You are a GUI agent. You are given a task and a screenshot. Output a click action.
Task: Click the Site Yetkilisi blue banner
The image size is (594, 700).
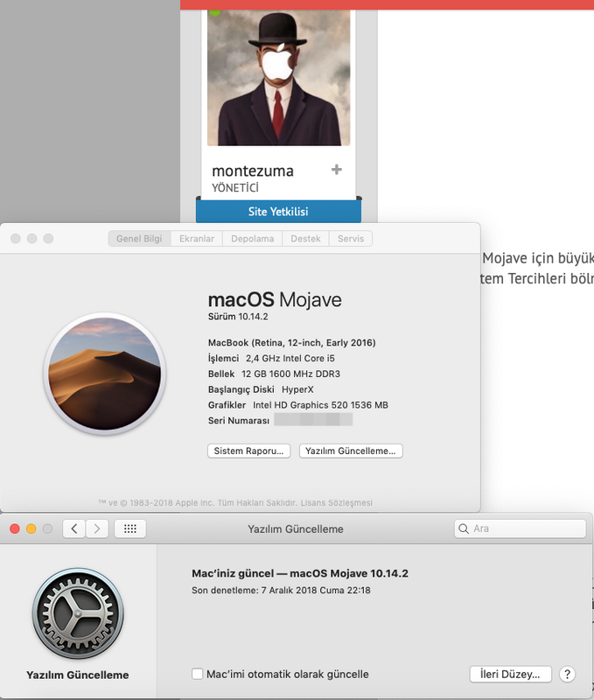[278, 211]
